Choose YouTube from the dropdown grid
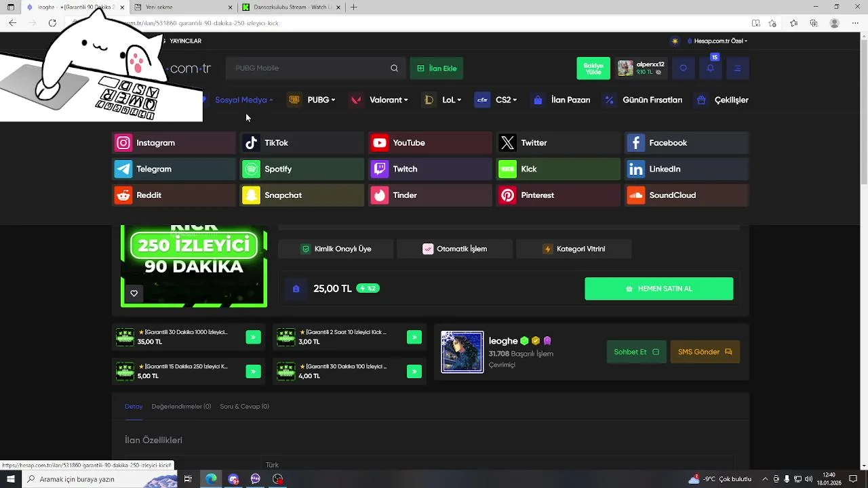 click(x=430, y=143)
